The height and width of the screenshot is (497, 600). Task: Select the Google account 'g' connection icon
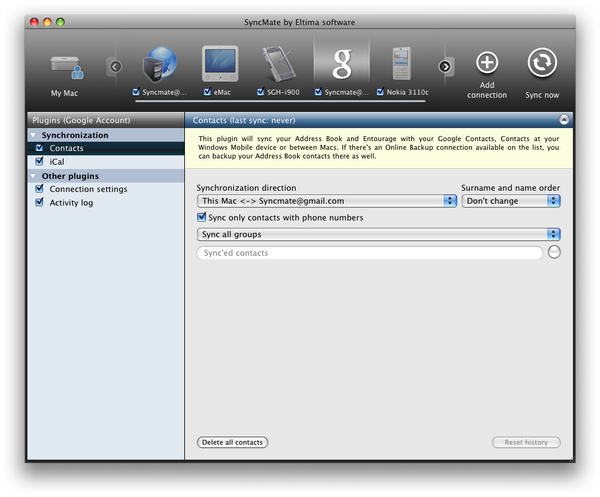[342, 64]
